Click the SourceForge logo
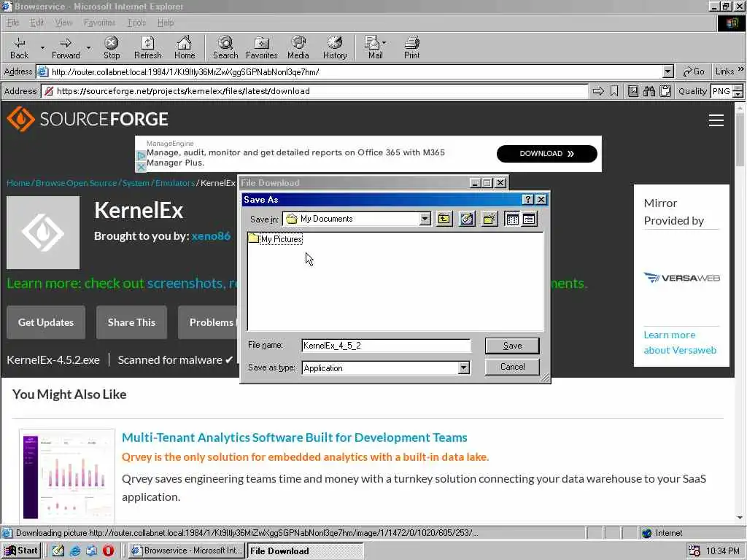Screen dimensions: 747x560 (x=88, y=119)
